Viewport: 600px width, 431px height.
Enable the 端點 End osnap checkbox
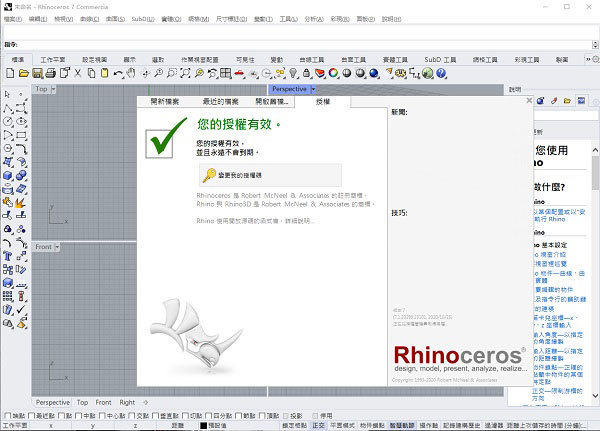[x=7, y=416]
